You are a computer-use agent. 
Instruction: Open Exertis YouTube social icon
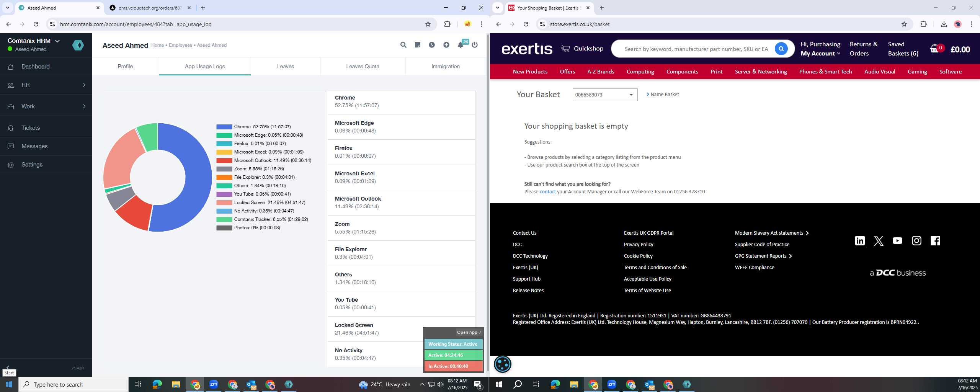click(x=897, y=240)
